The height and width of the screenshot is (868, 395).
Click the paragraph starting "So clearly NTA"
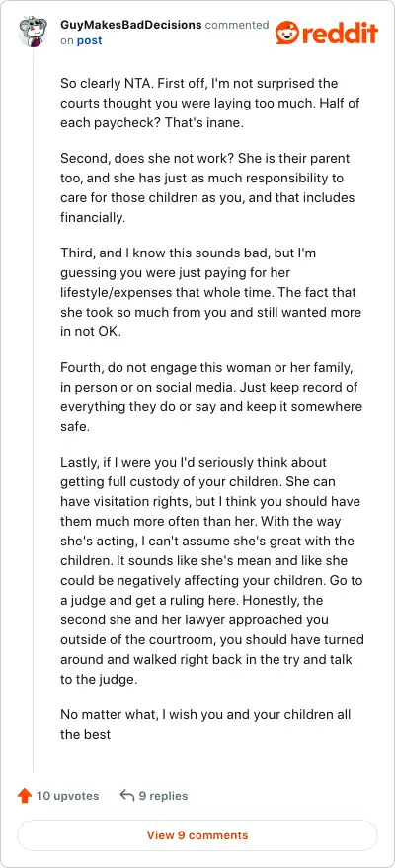pyautogui.click(x=207, y=104)
